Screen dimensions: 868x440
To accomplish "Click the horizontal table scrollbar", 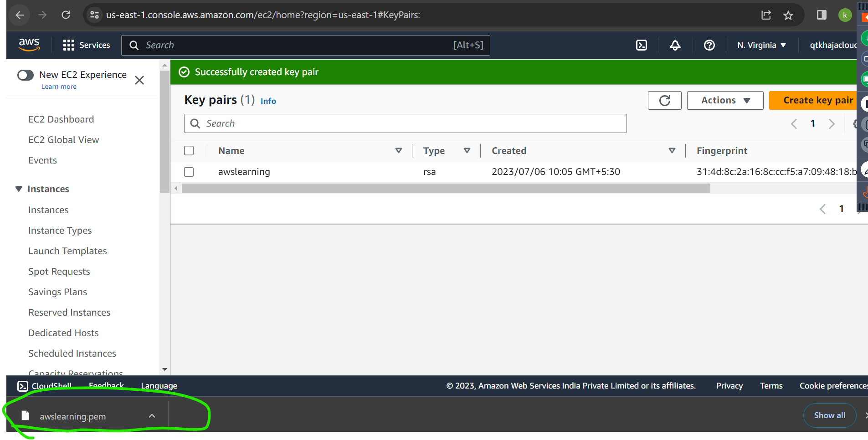I will (x=446, y=189).
